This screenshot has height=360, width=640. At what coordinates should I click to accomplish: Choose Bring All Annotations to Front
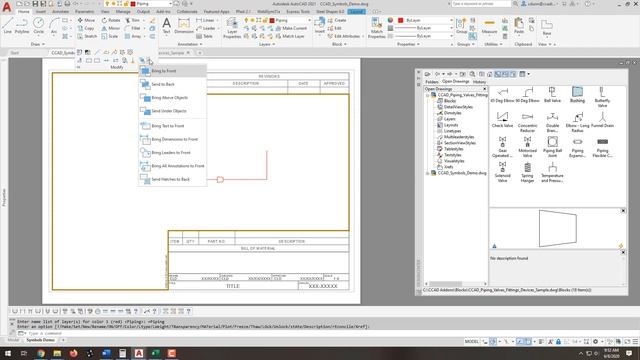(173, 166)
